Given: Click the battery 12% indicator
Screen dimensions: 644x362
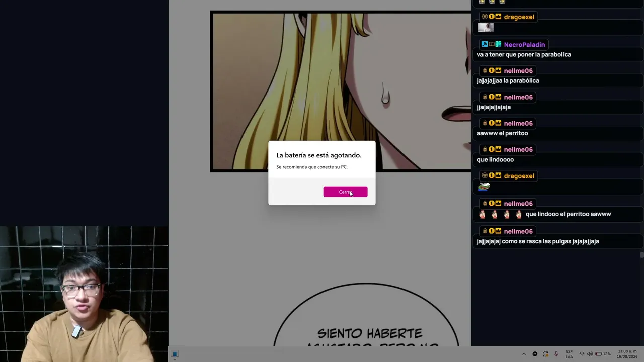Looking at the screenshot, I should (603, 354).
